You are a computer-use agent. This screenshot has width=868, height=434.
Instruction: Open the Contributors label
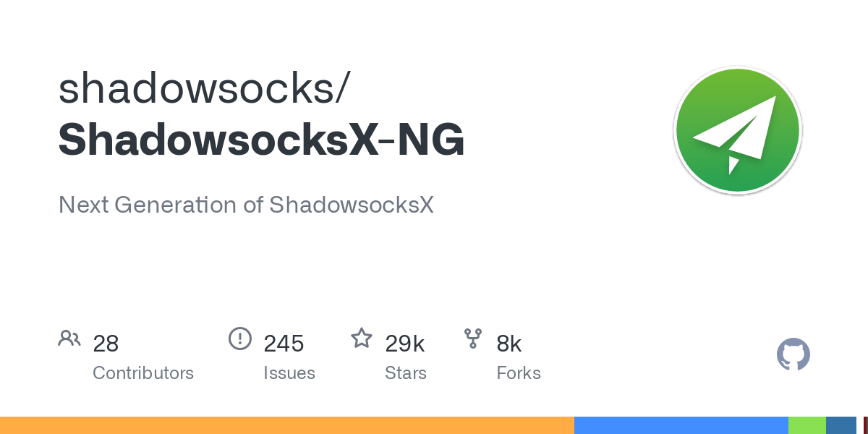(143, 373)
